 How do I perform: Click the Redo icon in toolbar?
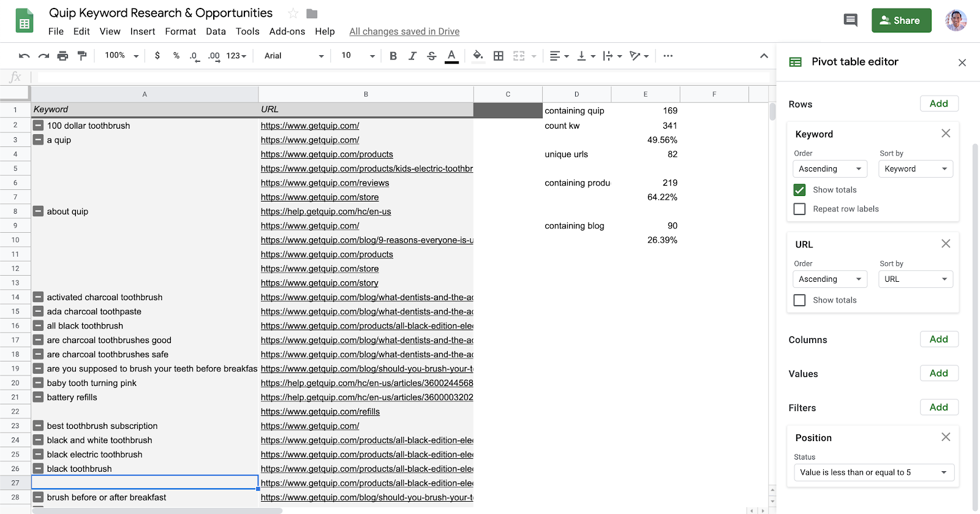click(43, 56)
